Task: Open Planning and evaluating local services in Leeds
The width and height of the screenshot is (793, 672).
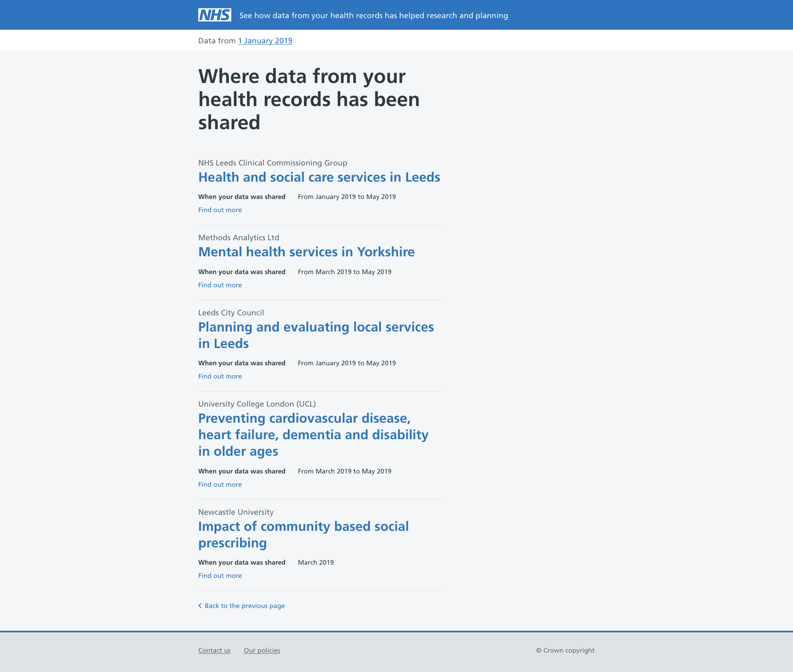Action: tap(316, 334)
